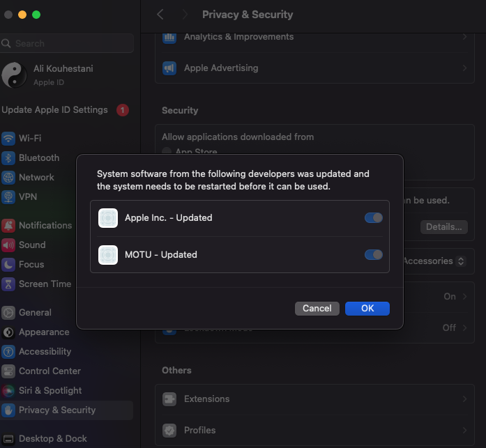Screen dimensions: 486x448
Task: Click the MOTU system extension icon
Action: pos(108,255)
